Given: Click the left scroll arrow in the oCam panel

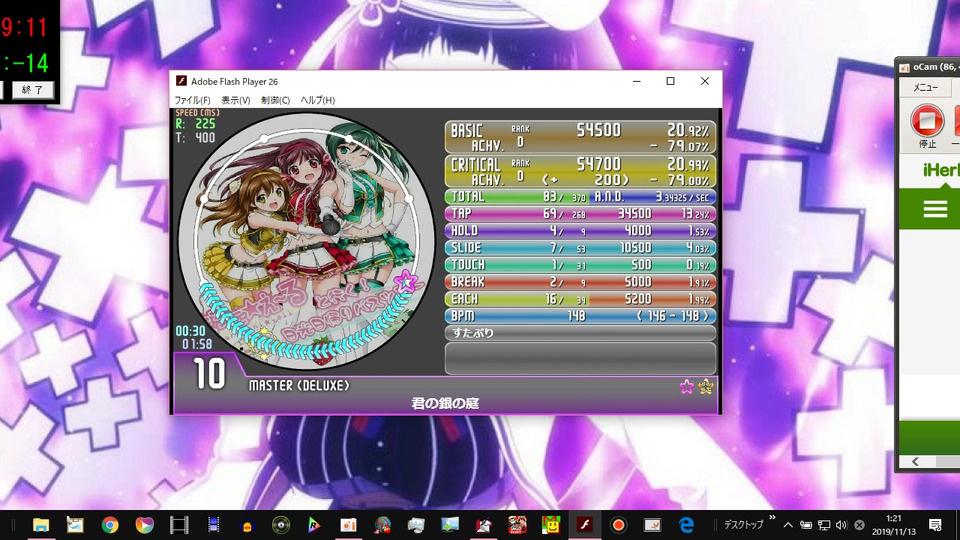Looking at the screenshot, I should point(915,462).
